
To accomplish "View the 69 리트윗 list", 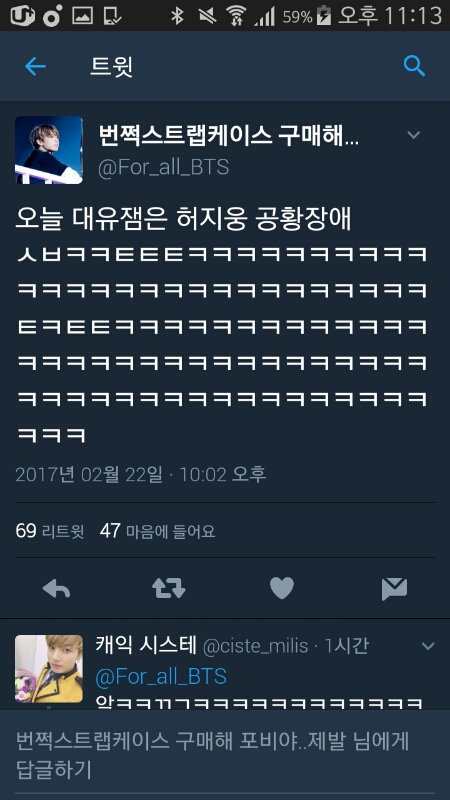I will 49,531.
